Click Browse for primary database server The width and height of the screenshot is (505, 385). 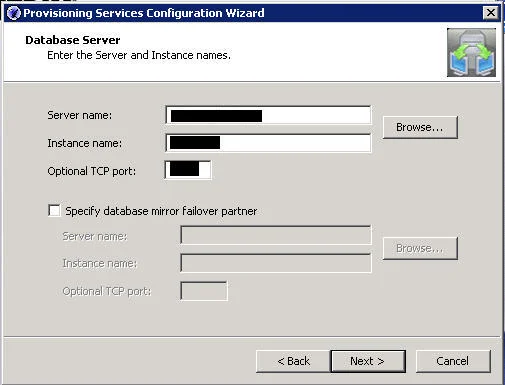(420, 127)
